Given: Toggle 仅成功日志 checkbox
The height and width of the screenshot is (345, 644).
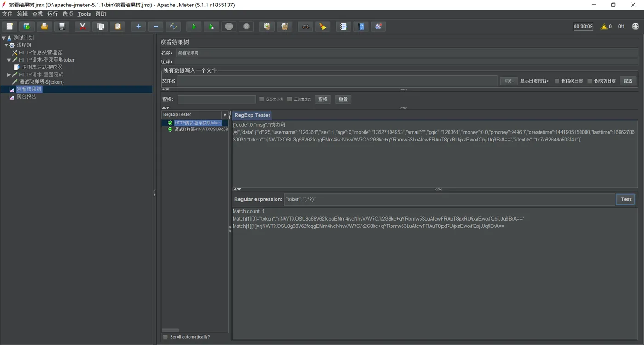Looking at the screenshot, I should click(x=590, y=81).
